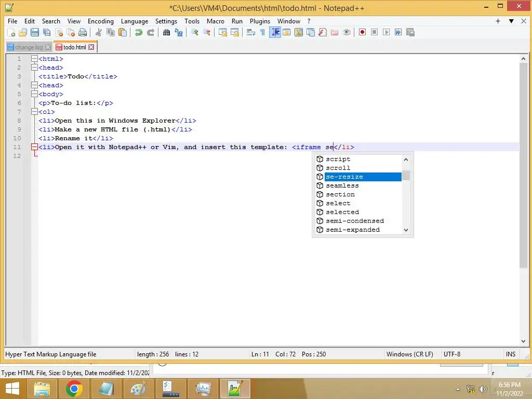Toggle Word Wrap in the toolbar
The height and width of the screenshot is (399, 532).
[x=250, y=33]
